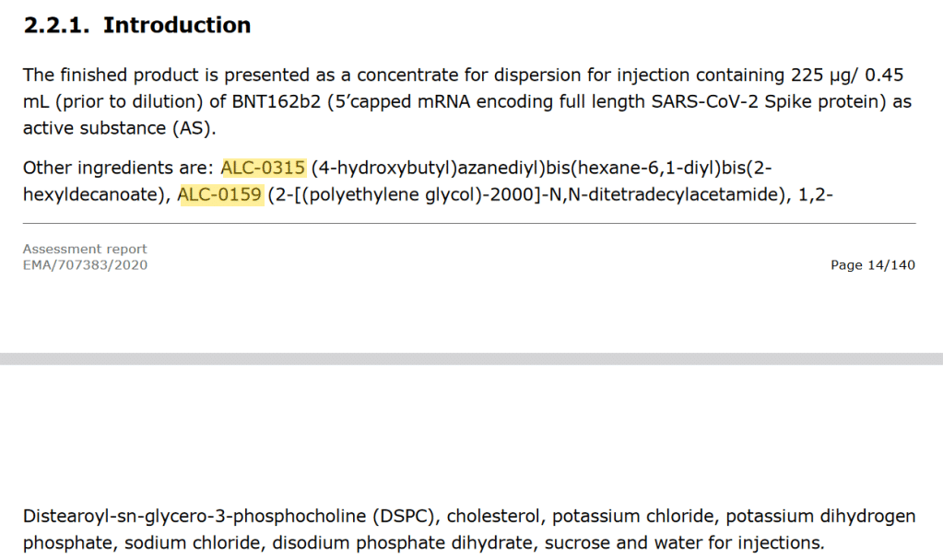943x560 pixels.
Task: Click the Page 14/140 footer label
Action: [x=873, y=265]
